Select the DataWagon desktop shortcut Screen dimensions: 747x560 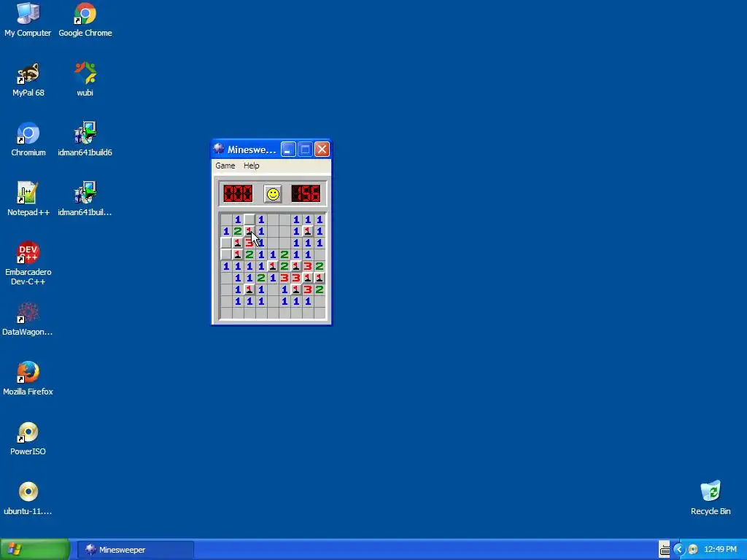pyautogui.click(x=28, y=319)
